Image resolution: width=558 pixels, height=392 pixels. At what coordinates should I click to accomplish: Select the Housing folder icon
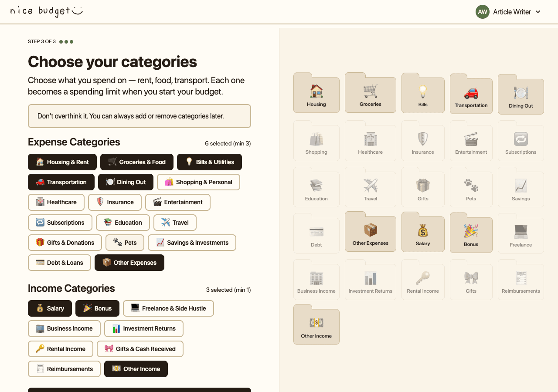(x=316, y=93)
